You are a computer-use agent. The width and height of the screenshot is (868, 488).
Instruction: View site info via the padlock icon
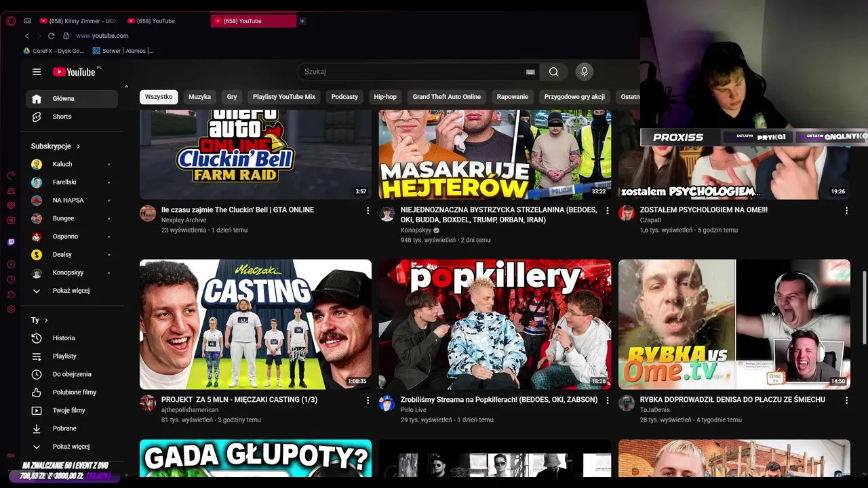66,36
